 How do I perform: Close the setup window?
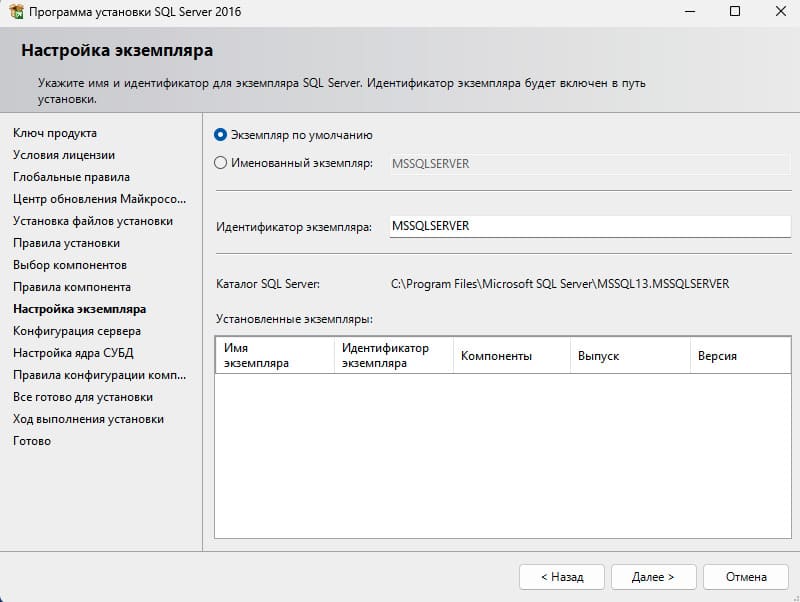click(x=781, y=11)
